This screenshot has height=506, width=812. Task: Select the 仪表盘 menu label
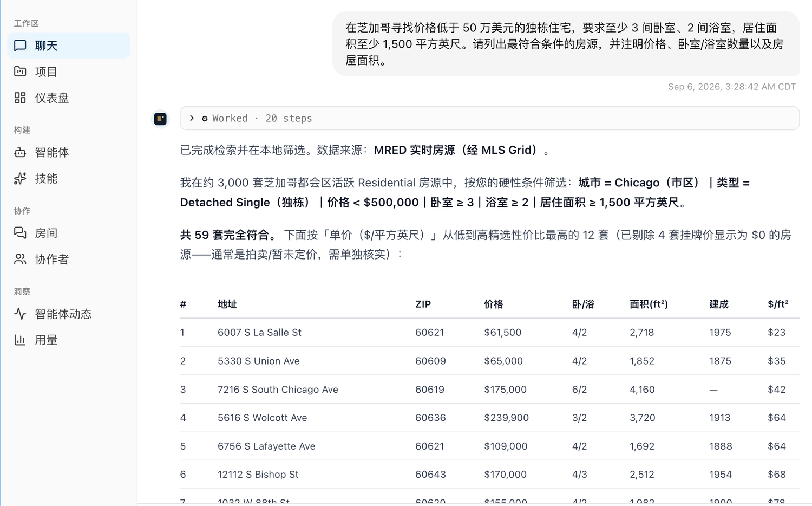coord(52,98)
